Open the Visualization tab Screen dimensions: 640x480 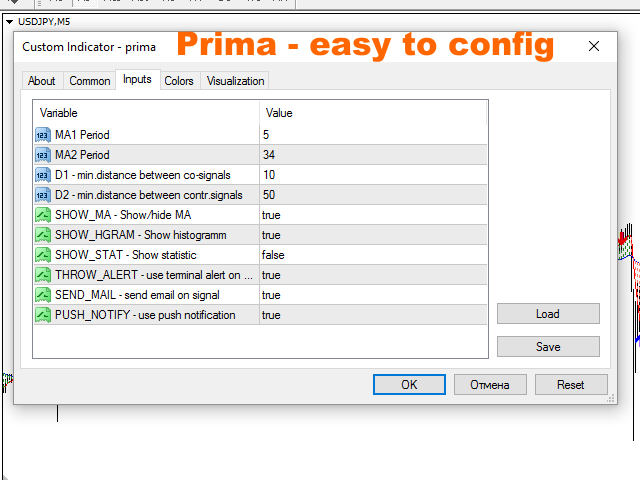pyautogui.click(x=235, y=81)
